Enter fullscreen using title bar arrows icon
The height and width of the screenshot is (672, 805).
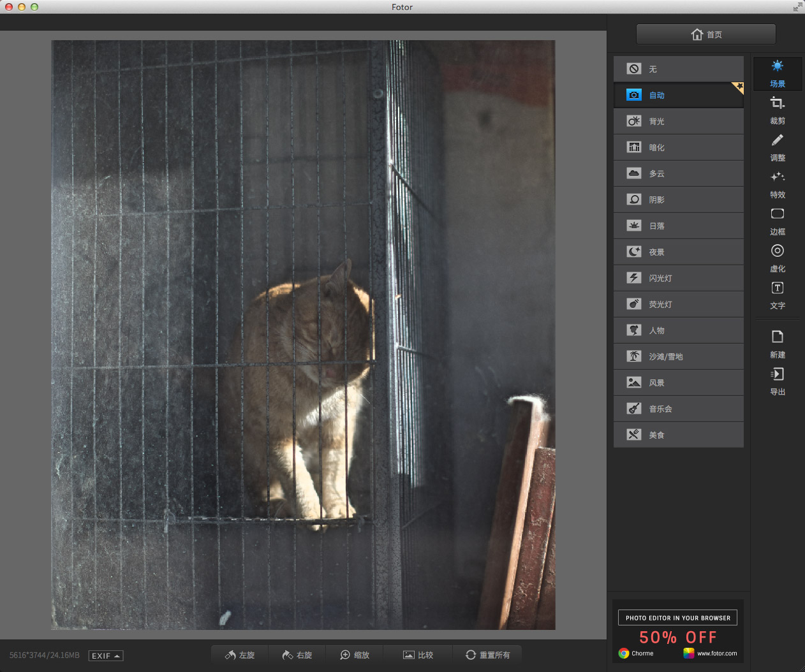point(797,7)
